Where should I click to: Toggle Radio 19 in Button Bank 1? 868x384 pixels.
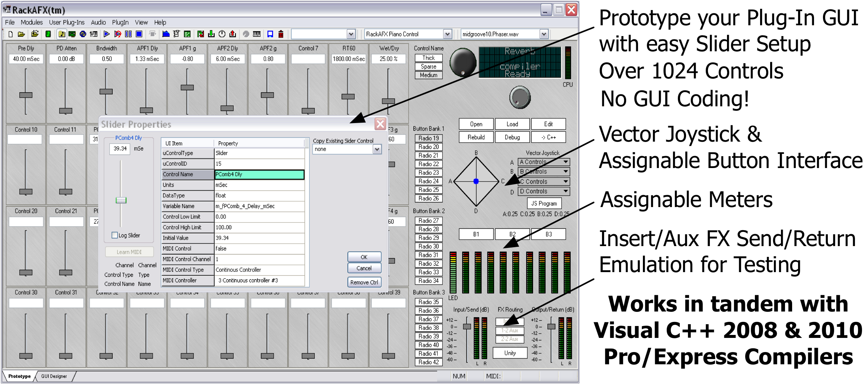(429, 138)
